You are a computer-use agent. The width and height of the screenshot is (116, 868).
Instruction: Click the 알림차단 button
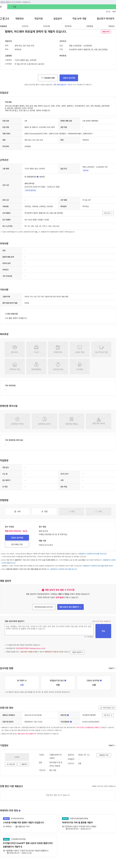[23, 764]
